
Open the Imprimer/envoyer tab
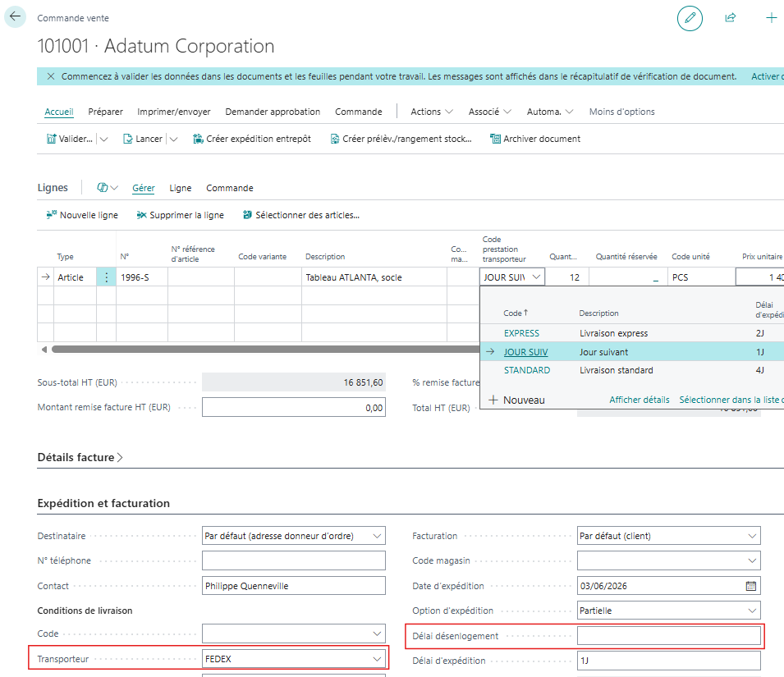coord(174,112)
